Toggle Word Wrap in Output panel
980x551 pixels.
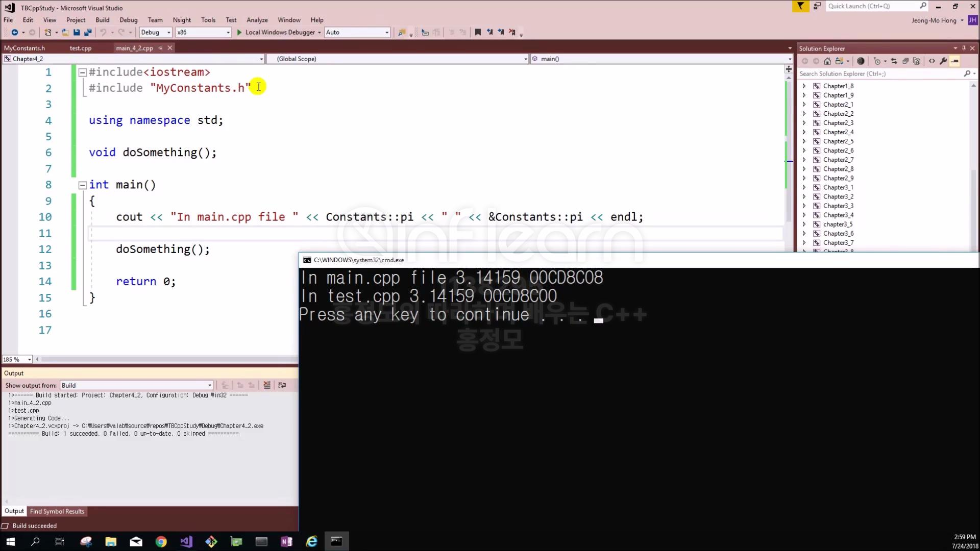point(282,385)
